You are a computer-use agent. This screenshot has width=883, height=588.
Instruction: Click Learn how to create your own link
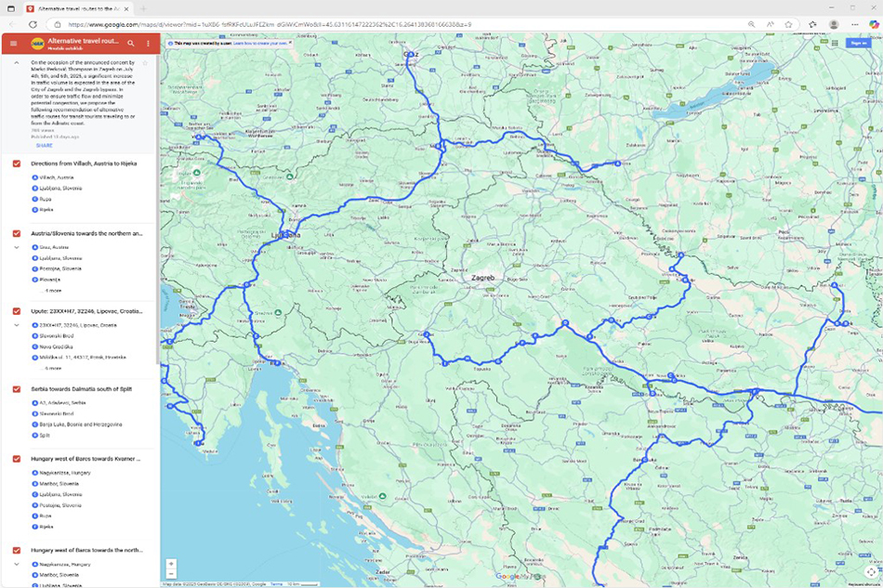pos(260,44)
